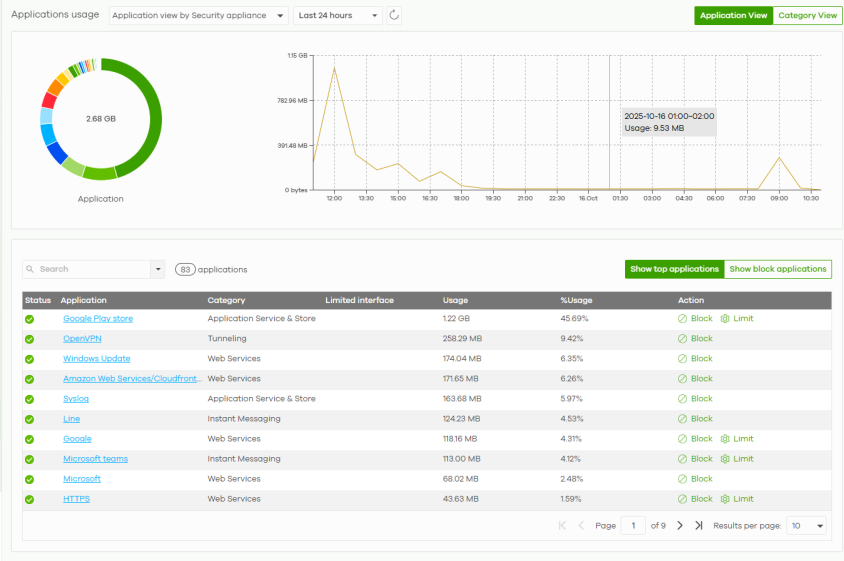This screenshot has height=561, width=844.
Task: Go to next page arrow in pagination
Action: (x=680, y=526)
